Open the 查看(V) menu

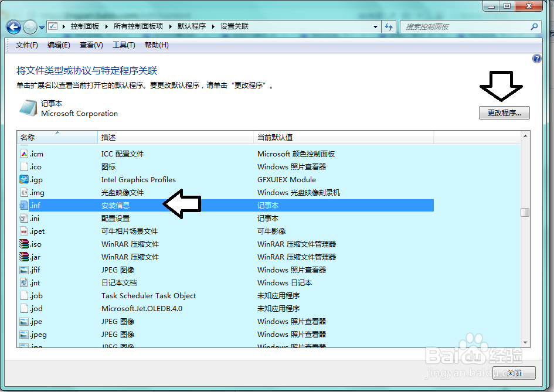(91, 45)
